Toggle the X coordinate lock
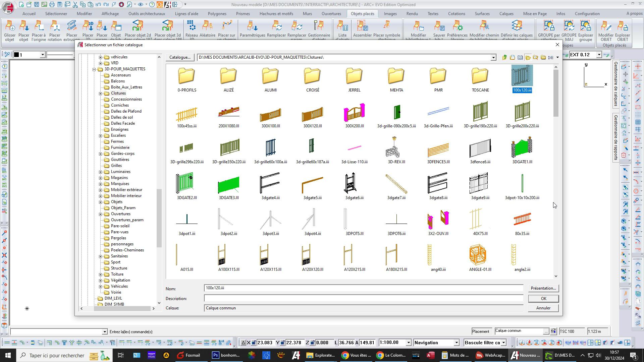 point(254,343)
